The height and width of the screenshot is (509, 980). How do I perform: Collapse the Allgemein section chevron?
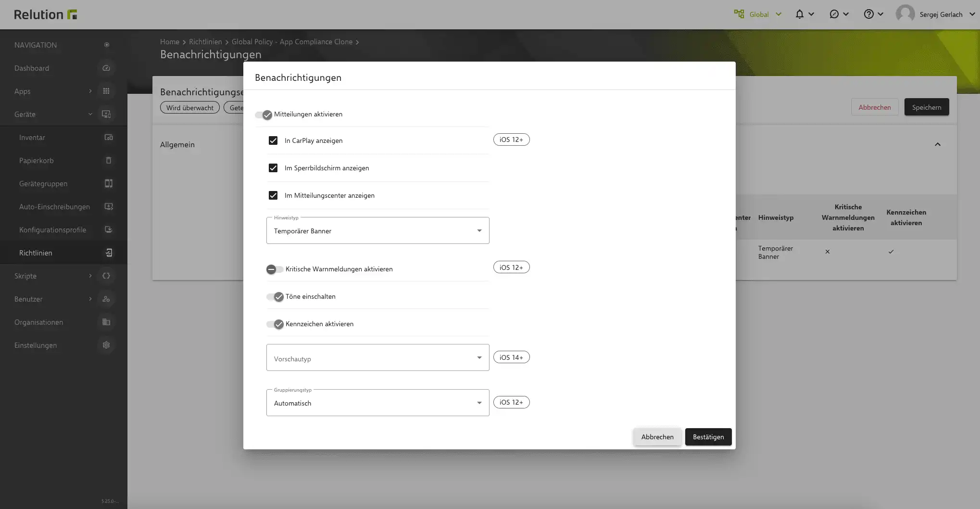[938, 144]
